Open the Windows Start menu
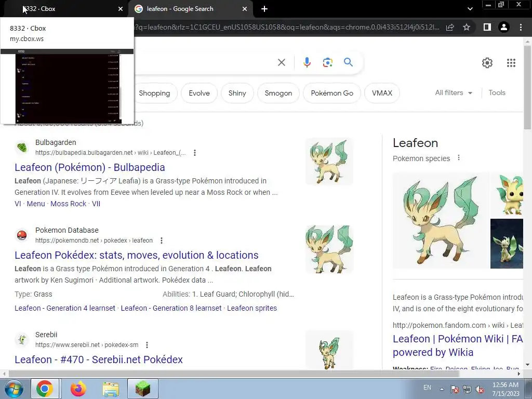Viewport: 532px width, 399px height. 14,389
